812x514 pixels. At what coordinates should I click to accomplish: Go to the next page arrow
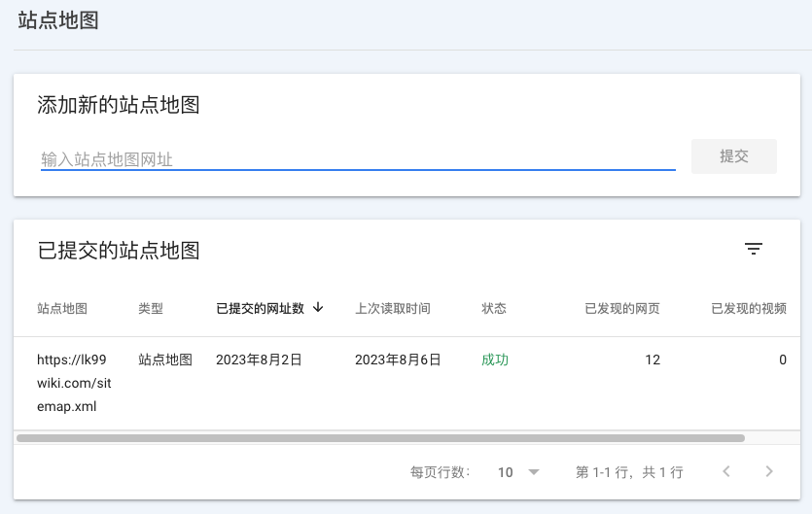coord(769,472)
